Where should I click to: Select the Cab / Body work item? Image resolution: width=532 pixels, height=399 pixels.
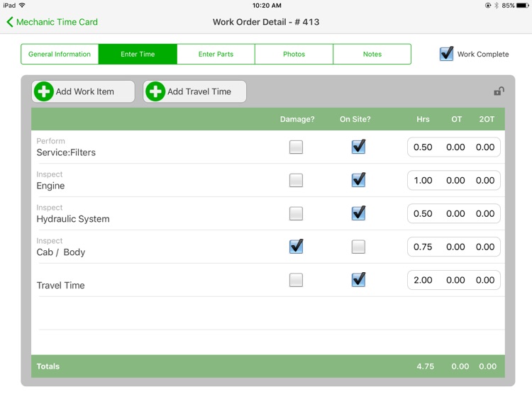[x=61, y=252]
